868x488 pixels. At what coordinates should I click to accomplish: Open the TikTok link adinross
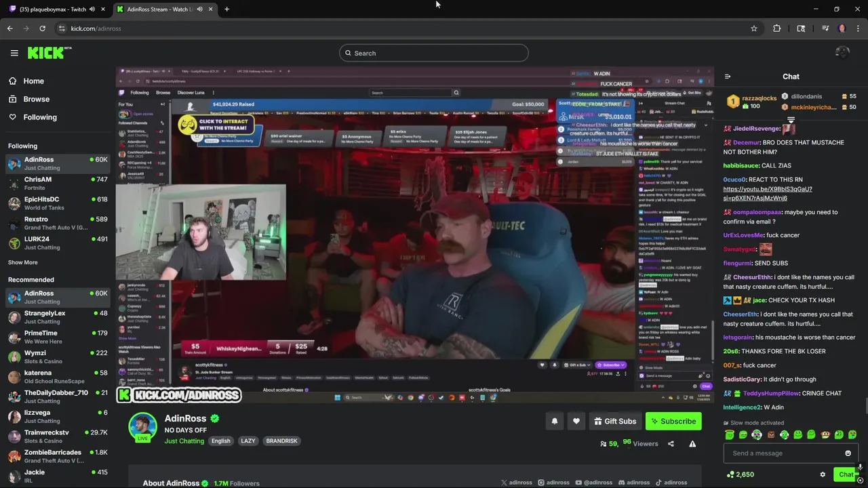[x=671, y=483]
